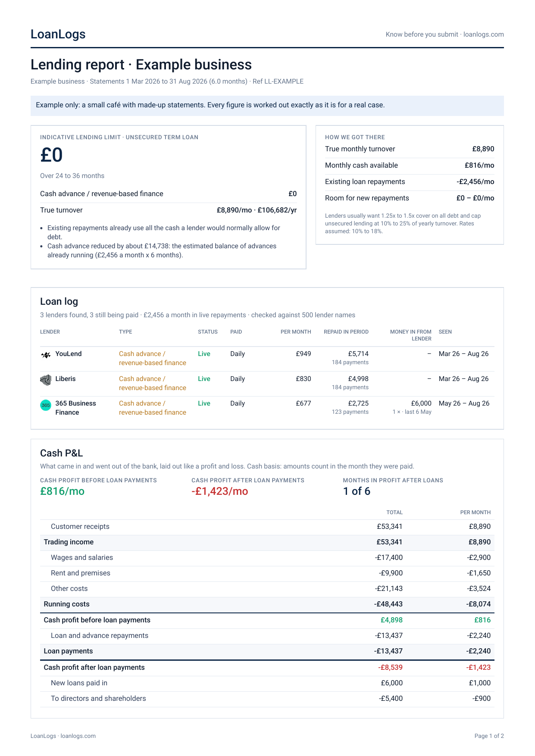Click the REPAID IN PERIOD column header
Viewport: 535px width, 756px height.
(x=346, y=332)
